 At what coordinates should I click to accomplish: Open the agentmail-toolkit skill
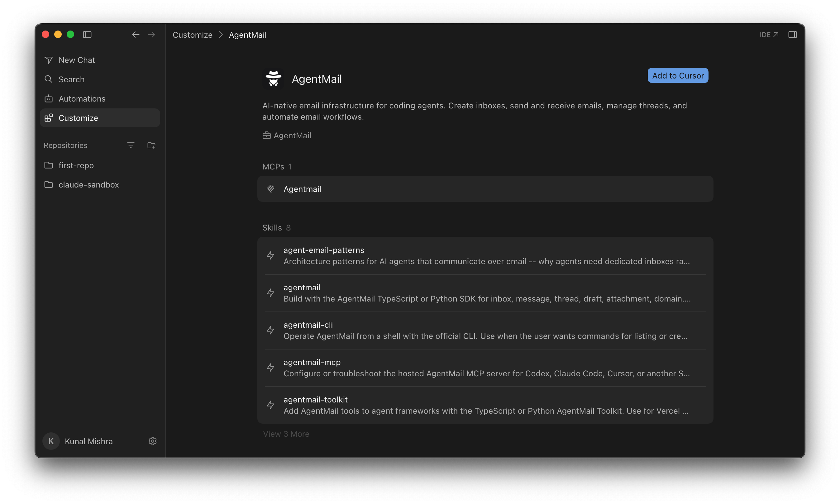coord(485,405)
